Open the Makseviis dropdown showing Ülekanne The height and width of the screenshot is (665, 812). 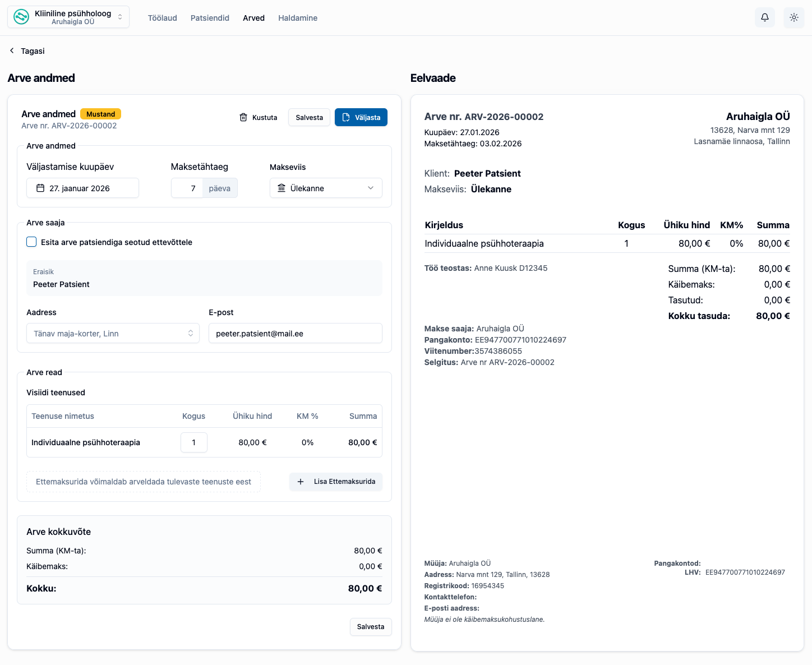pyautogui.click(x=325, y=188)
